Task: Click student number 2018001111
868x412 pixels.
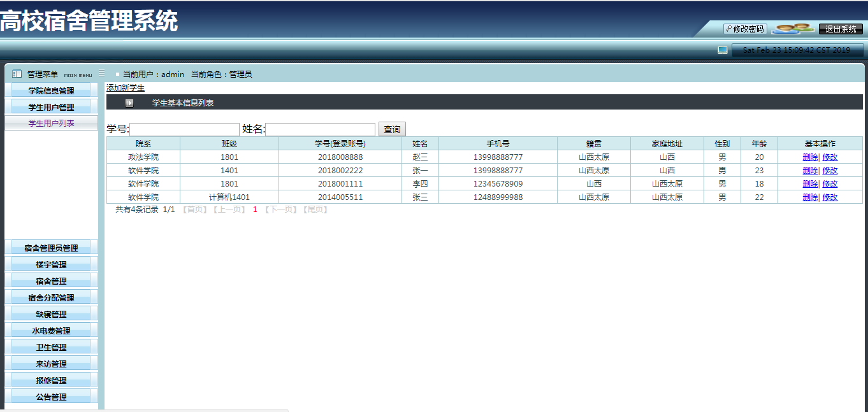Action: tap(340, 183)
